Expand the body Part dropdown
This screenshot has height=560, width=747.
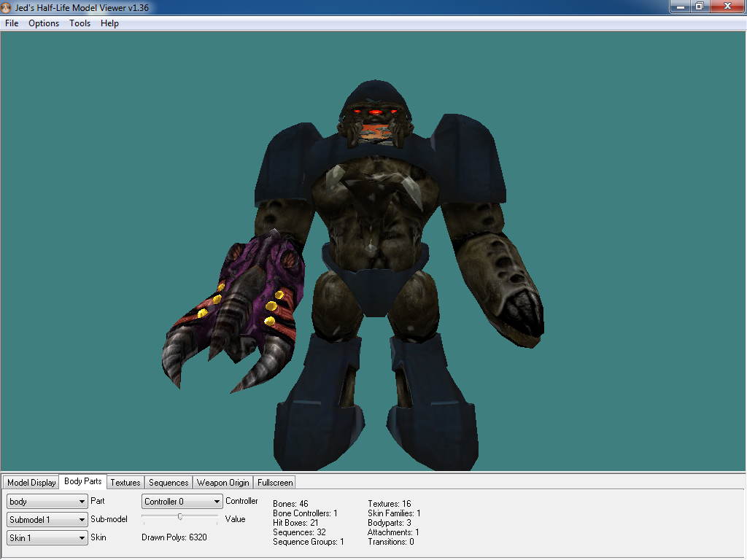click(47, 502)
